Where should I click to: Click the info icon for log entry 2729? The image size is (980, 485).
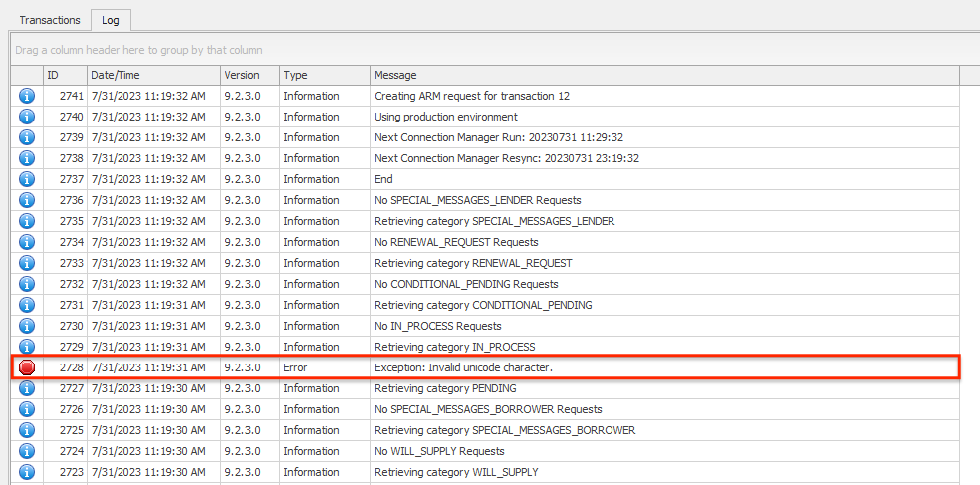(x=27, y=347)
